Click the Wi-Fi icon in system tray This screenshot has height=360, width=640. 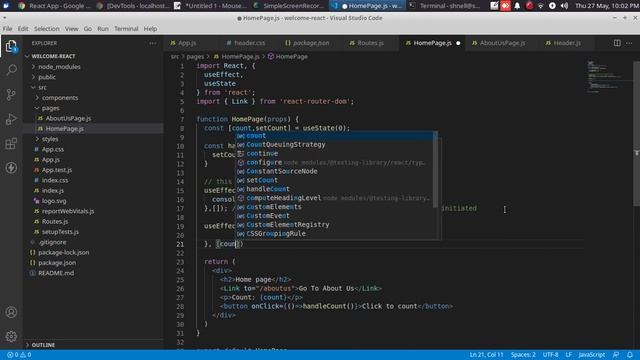(x=541, y=6)
